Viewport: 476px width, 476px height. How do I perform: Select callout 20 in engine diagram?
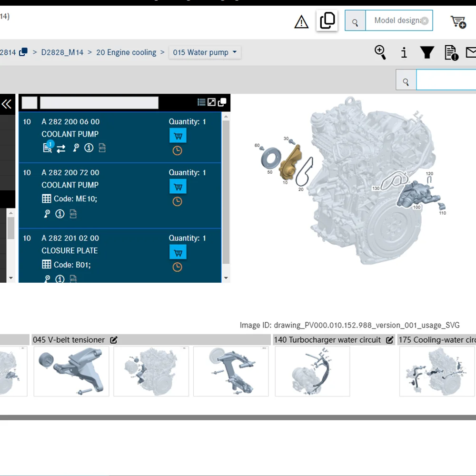tap(301, 189)
